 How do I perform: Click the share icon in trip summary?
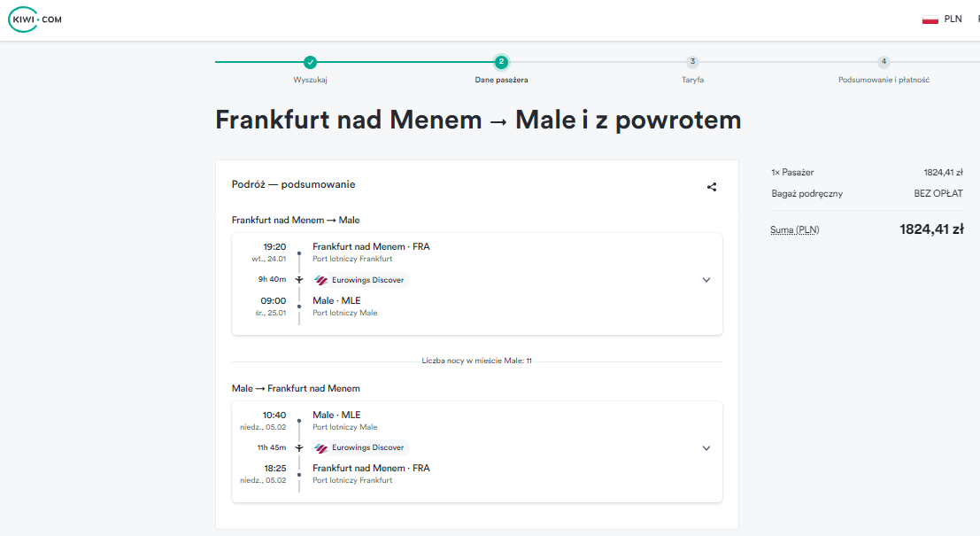coord(711,187)
